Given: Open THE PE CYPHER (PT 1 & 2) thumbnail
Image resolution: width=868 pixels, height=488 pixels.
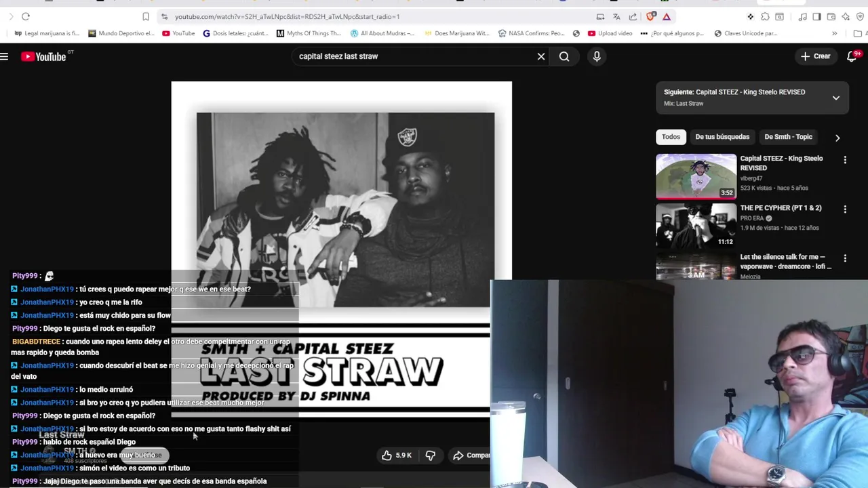Looking at the screenshot, I should pos(696,226).
